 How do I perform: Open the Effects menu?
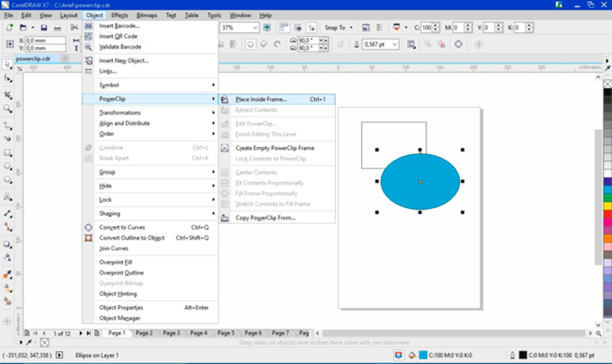(x=120, y=15)
